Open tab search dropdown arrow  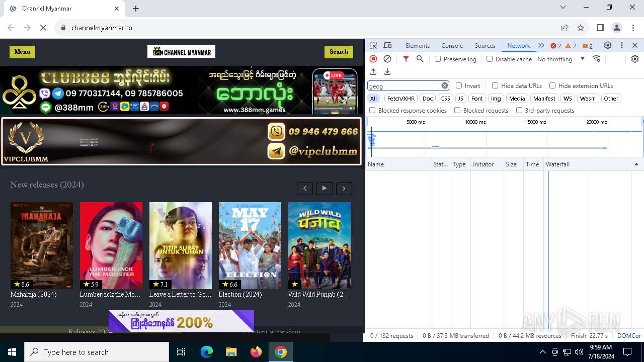tap(563, 7)
